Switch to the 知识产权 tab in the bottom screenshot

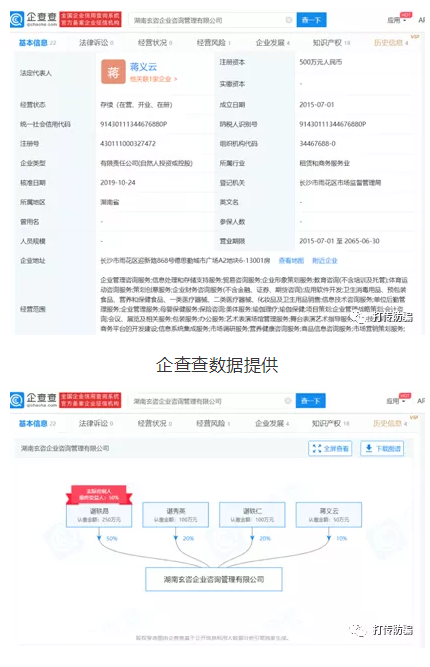(x=330, y=423)
